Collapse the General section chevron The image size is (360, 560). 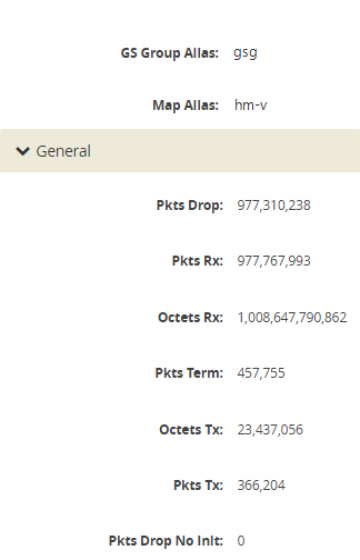click(23, 151)
